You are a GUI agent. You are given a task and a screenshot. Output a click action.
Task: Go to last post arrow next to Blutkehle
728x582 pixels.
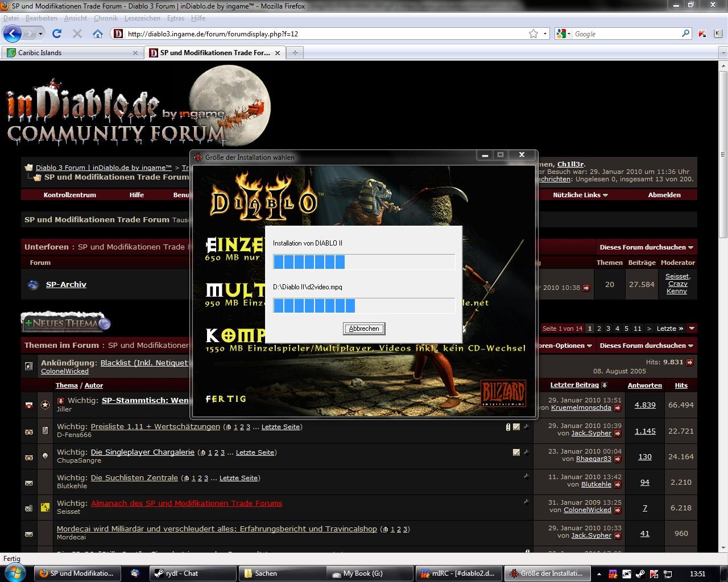[x=618, y=484]
